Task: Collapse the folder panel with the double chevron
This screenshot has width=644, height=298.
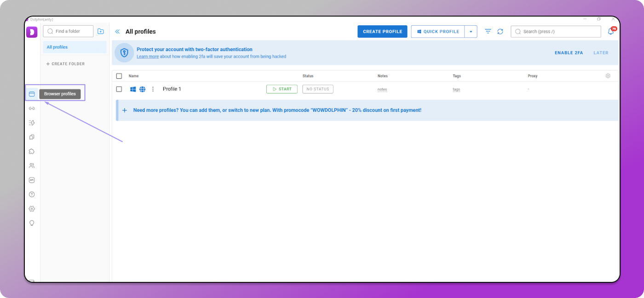Action: coord(118,31)
